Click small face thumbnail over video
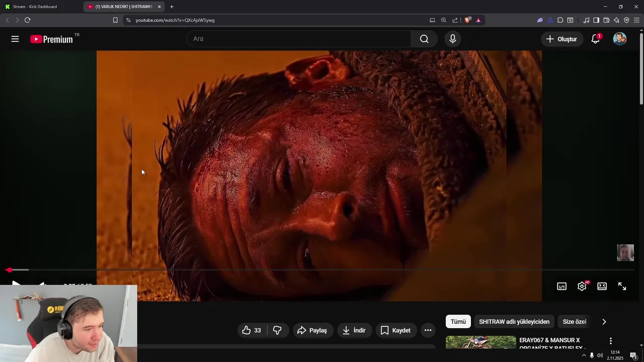644x362 pixels. coord(625,253)
